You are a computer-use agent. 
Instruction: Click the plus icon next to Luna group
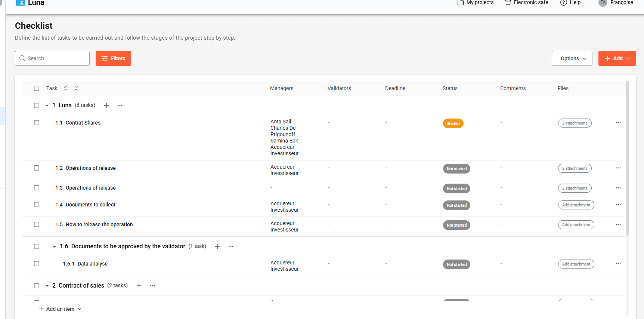click(x=106, y=105)
